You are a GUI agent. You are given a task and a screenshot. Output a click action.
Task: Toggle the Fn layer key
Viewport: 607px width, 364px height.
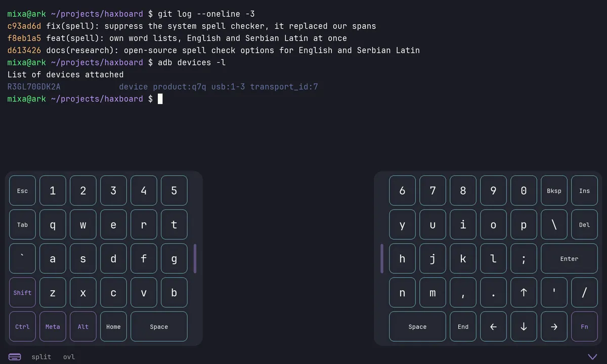584,327
